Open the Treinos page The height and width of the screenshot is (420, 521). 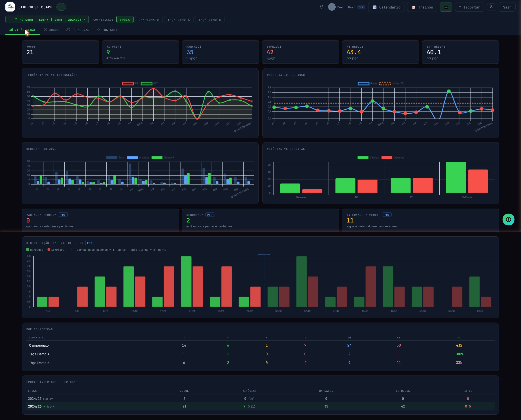(422, 7)
